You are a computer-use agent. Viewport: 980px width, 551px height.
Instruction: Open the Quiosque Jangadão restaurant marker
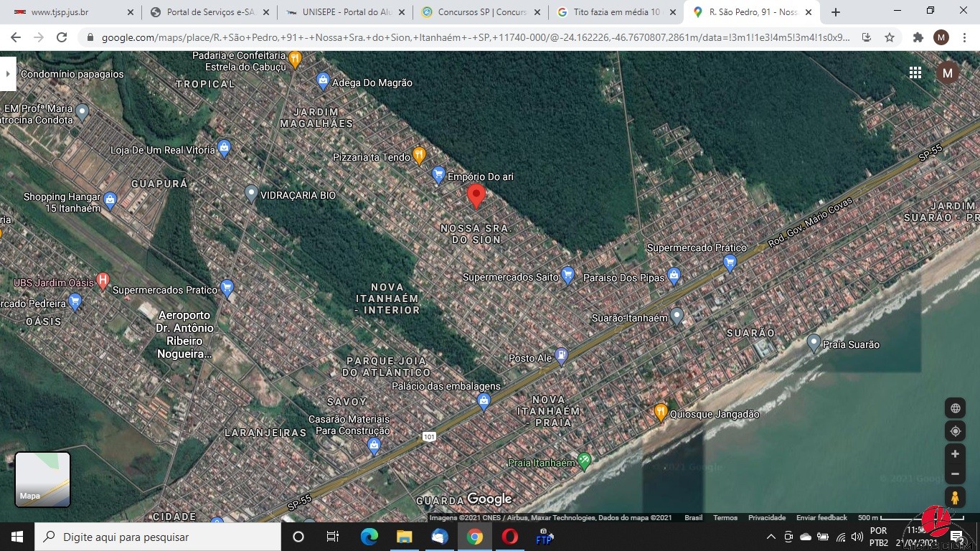[x=661, y=413]
